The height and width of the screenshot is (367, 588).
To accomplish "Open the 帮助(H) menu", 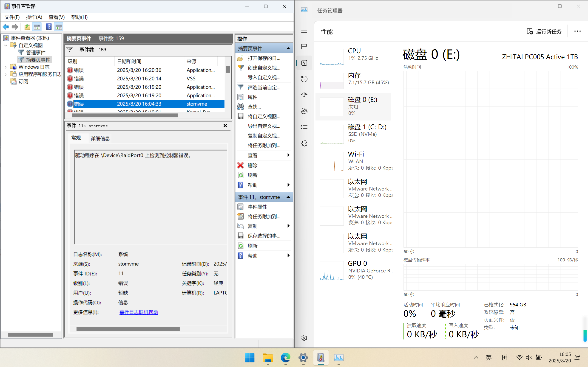I will (x=79, y=17).
